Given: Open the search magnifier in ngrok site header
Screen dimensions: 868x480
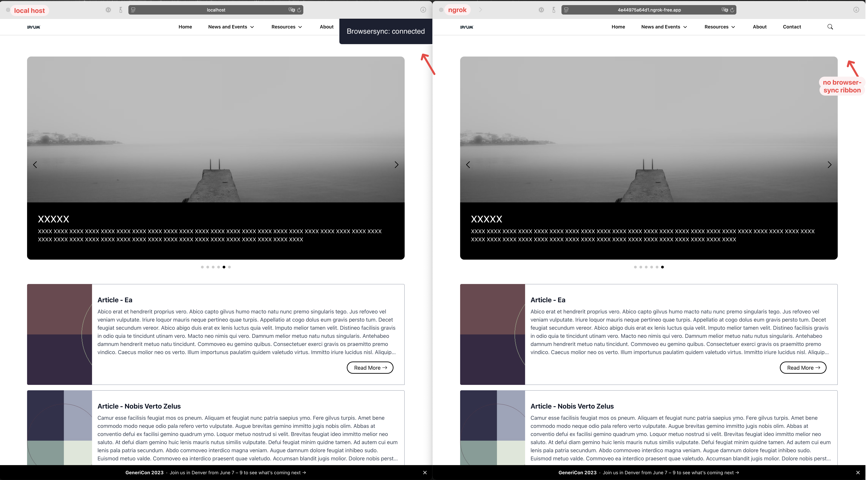Looking at the screenshot, I should (x=830, y=27).
